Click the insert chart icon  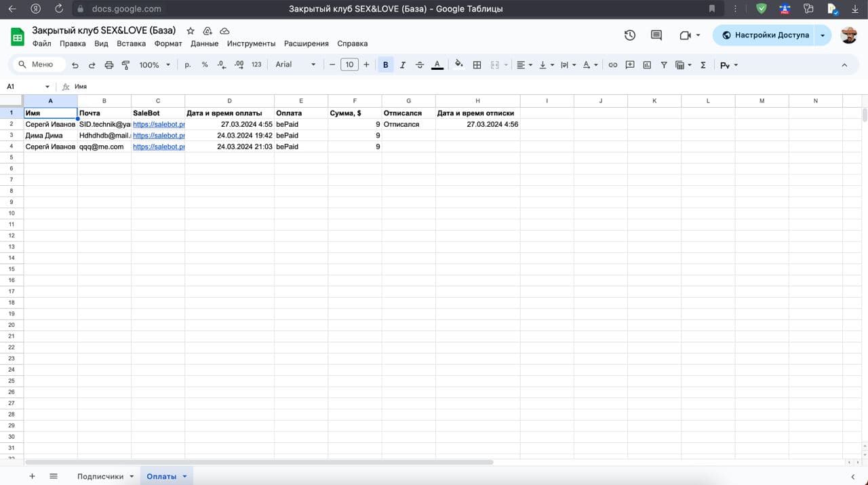click(x=647, y=65)
